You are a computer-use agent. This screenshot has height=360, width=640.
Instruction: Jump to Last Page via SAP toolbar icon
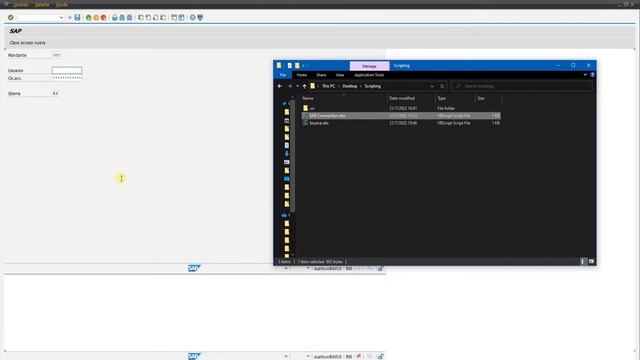(163, 18)
